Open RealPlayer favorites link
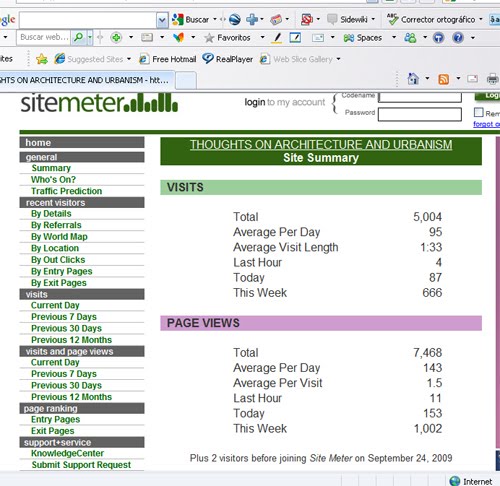 228,59
